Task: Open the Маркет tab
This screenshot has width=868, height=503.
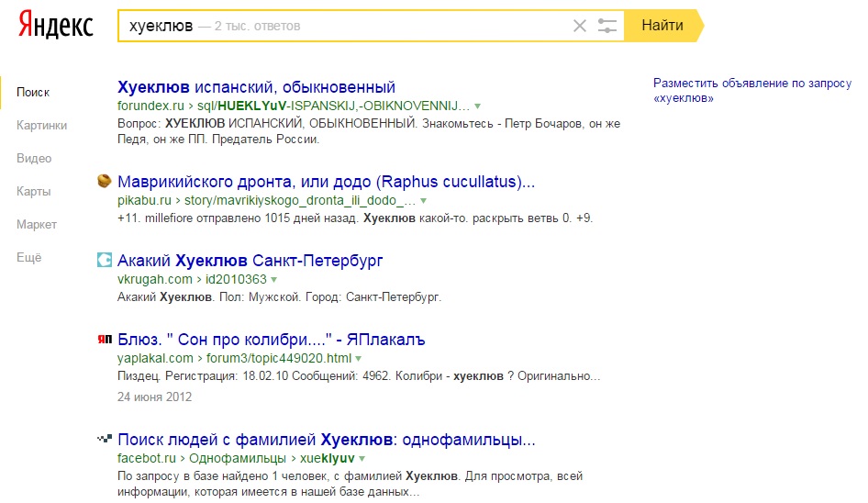Action: (37, 224)
